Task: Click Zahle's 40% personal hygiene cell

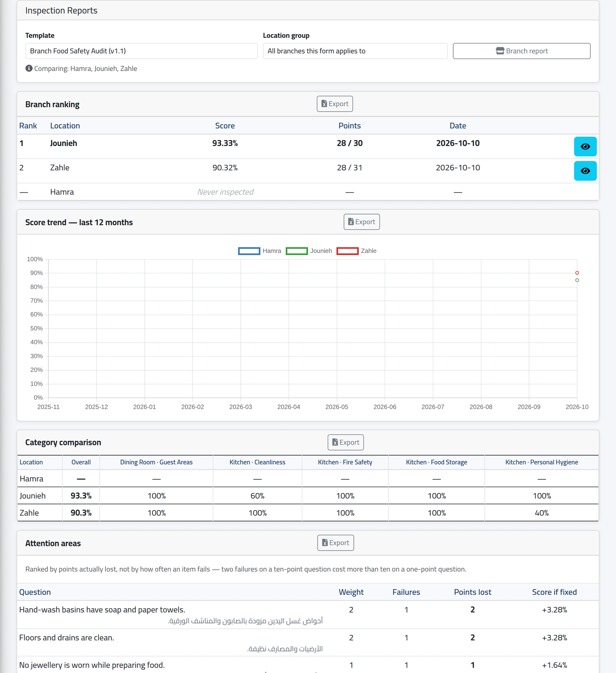Action: (x=542, y=513)
